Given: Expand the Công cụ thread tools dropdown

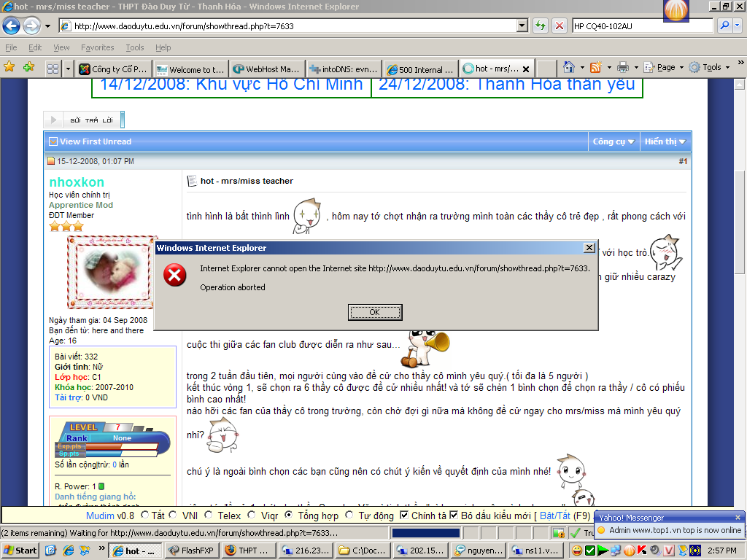Looking at the screenshot, I should click(613, 141).
